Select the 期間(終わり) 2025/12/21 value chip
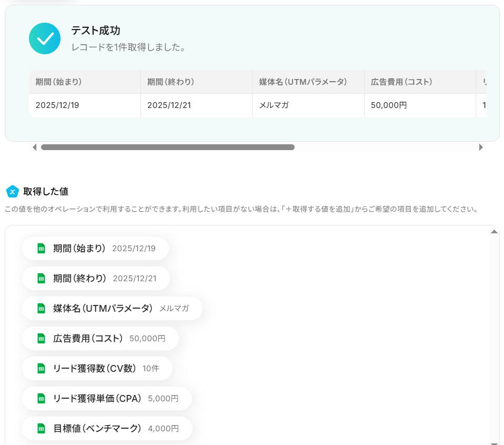The height and width of the screenshot is (445, 504). pos(95,279)
